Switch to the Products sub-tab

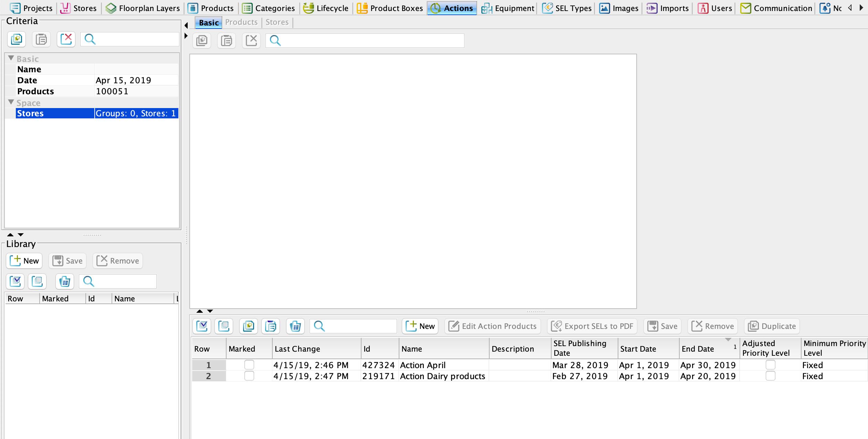click(x=241, y=22)
